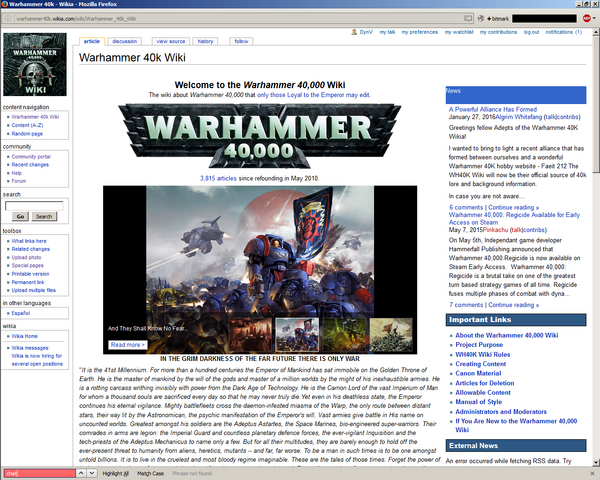Screen dimensions: 600x480
Task: Click the follow tab
Action: coord(241,41)
